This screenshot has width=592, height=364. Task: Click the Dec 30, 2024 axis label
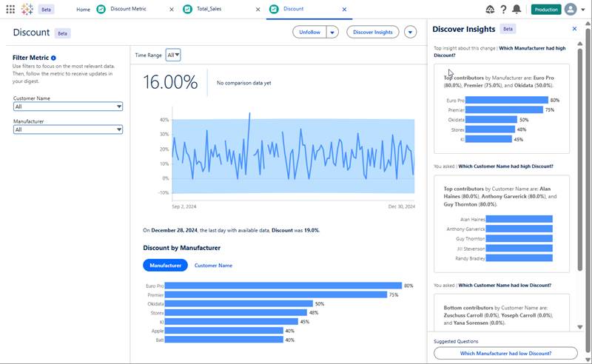pos(401,206)
